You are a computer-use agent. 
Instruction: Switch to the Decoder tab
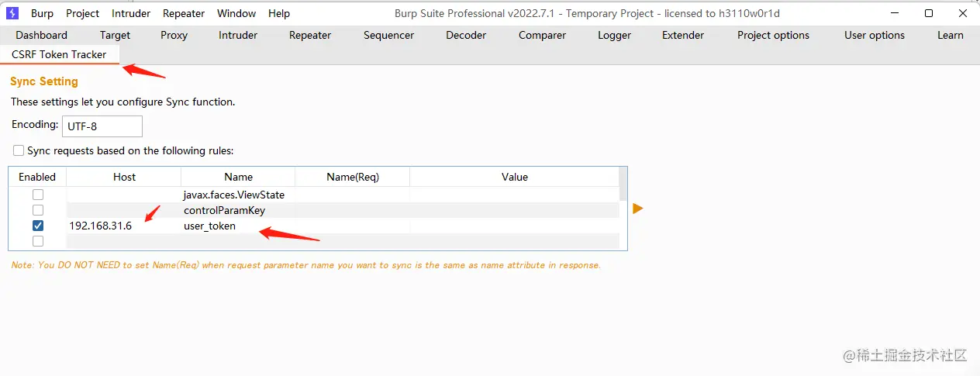pyautogui.click(x=467, y=35)
